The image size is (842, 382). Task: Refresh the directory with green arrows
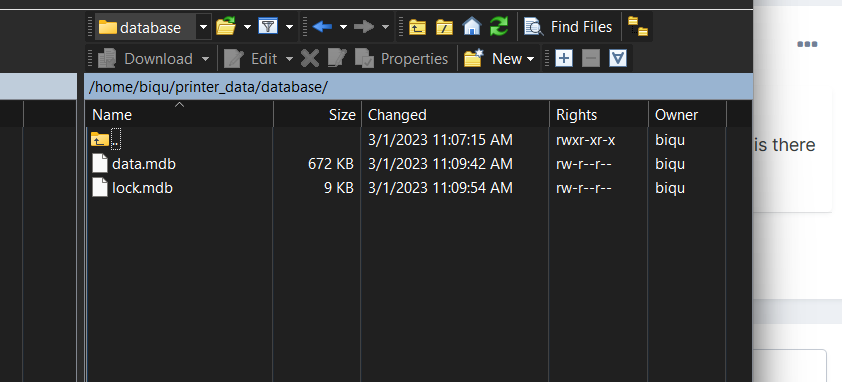click(x=499, y=26)
